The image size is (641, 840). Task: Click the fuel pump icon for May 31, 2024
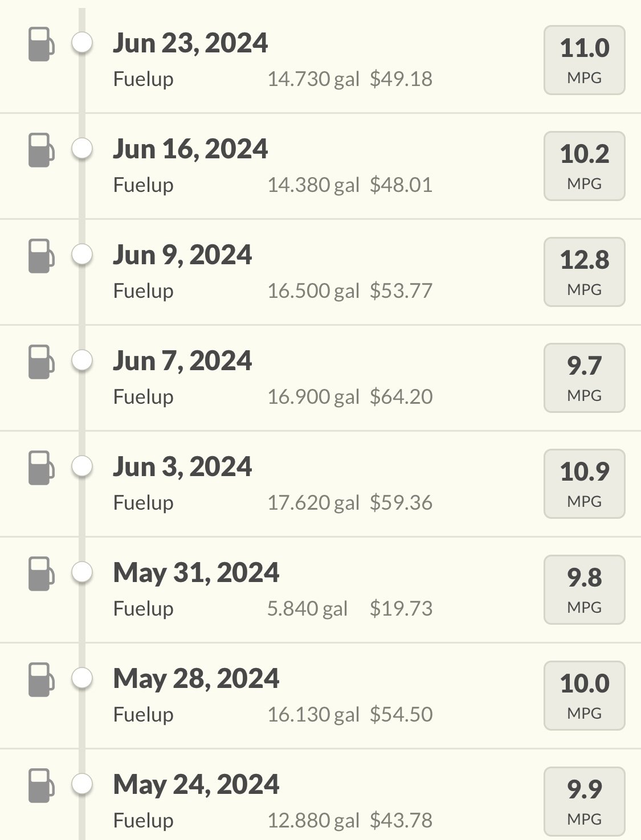point(42,574)
